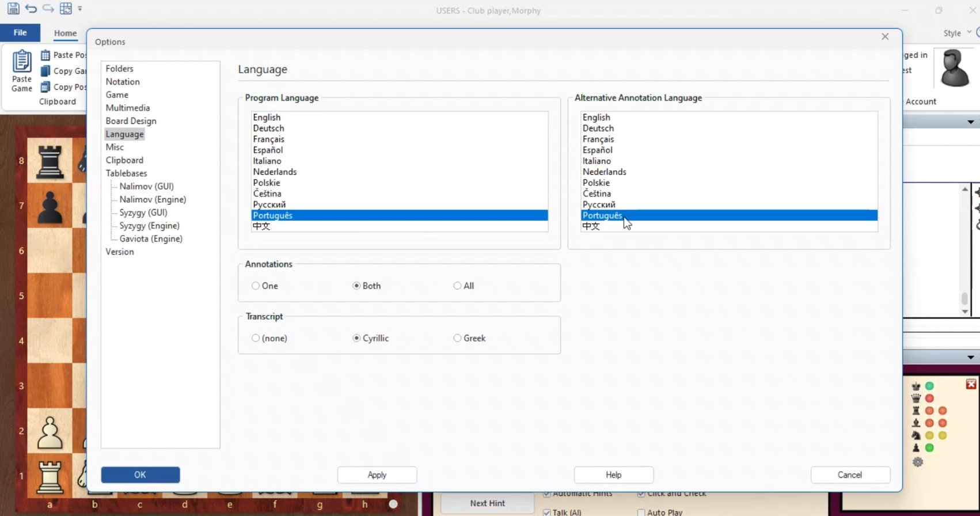Click the black pawn on a7 square
This screenshot has height=516, width=980.
[x=50, y=207]
